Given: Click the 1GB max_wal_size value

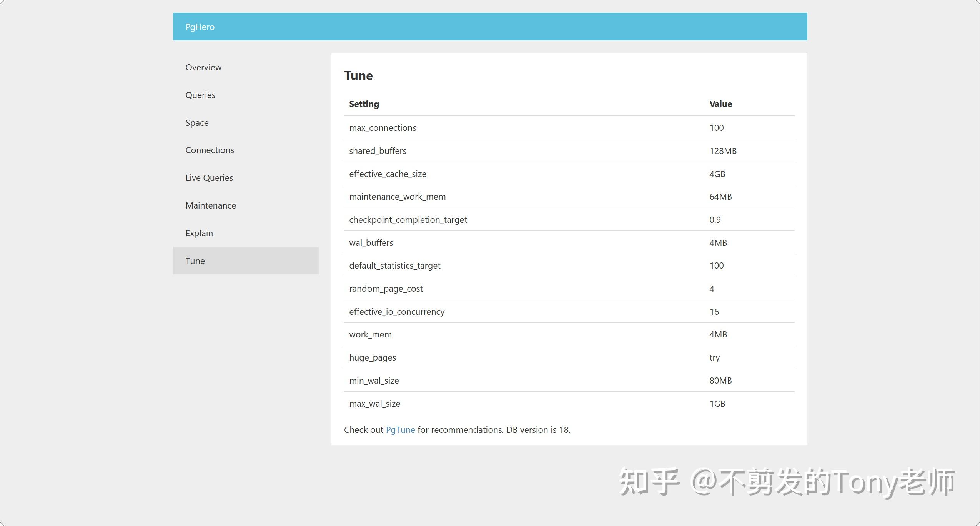Looking at the screenshot, I should [717, 404].
